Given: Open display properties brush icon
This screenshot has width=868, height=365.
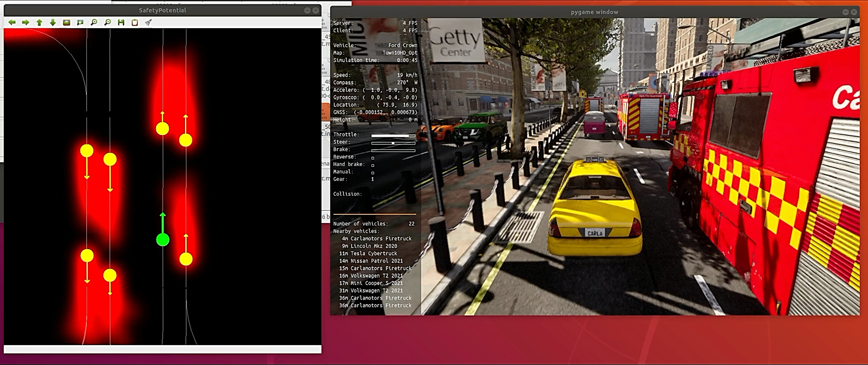Looking at the screenshot, I should click(148, 22).
